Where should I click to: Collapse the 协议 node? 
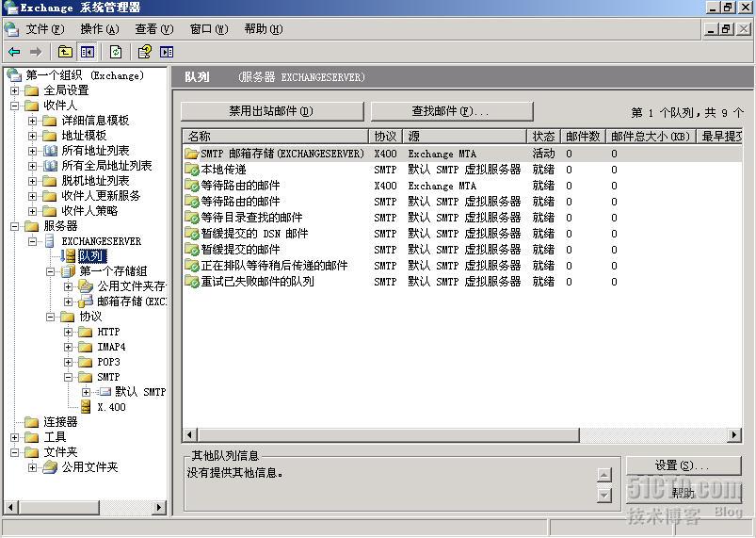tap(50, 317)
